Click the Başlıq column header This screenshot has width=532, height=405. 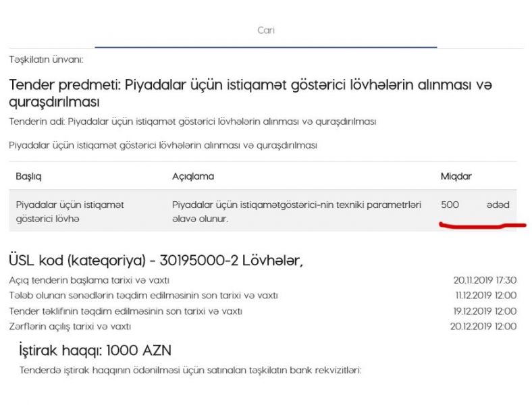point(28,176)
